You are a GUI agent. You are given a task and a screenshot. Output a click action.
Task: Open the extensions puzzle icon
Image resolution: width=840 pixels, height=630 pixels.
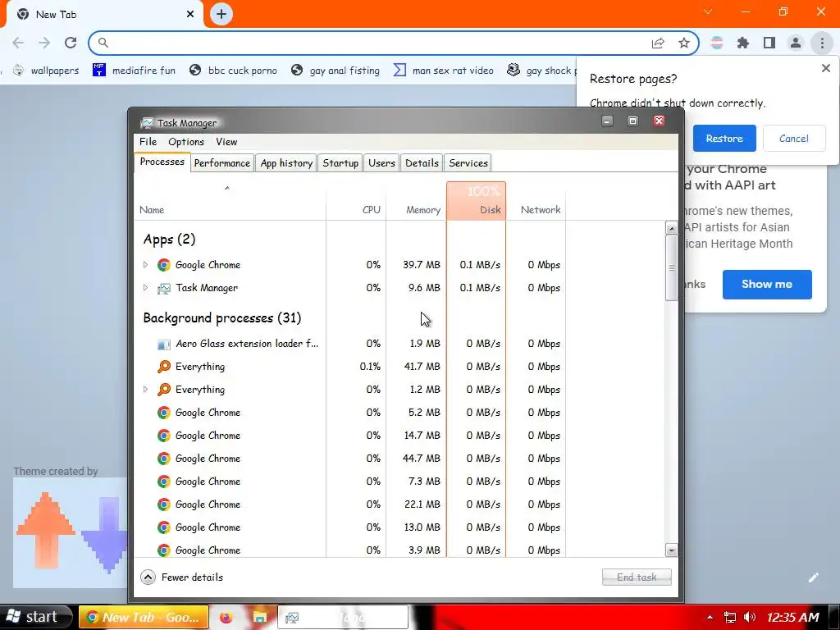[x=743, y=43]
